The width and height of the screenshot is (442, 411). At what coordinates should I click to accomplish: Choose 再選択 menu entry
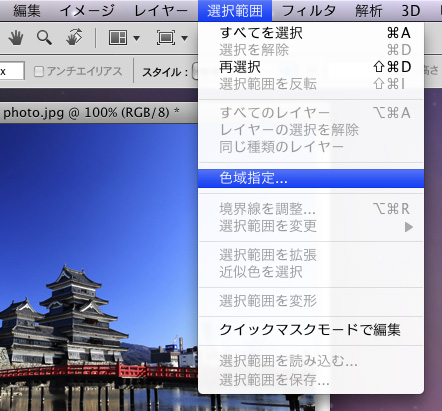311,67
